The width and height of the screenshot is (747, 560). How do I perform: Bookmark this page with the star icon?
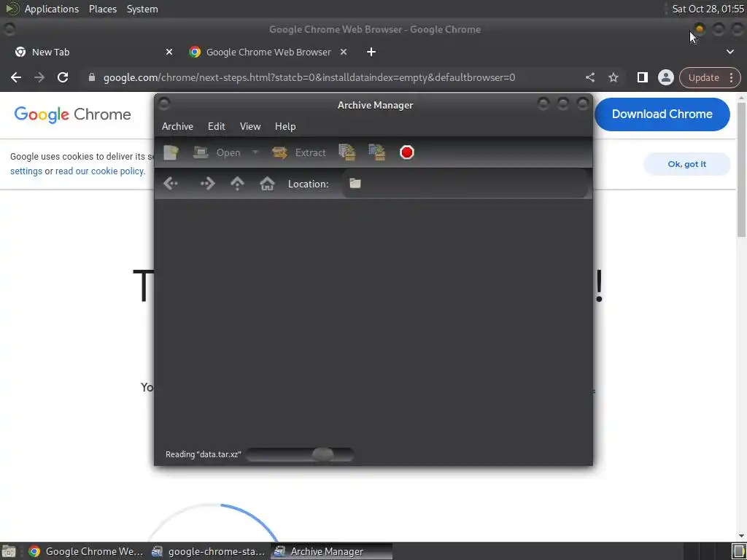(x=614, y=77)
